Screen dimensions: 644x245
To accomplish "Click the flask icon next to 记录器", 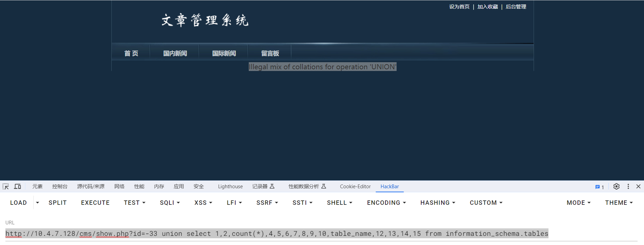I will click(x=272, y=186).
